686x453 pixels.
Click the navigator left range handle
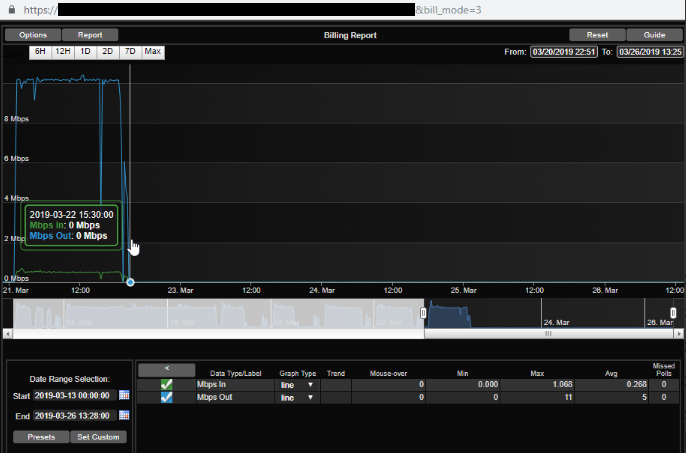pos(423,313)
